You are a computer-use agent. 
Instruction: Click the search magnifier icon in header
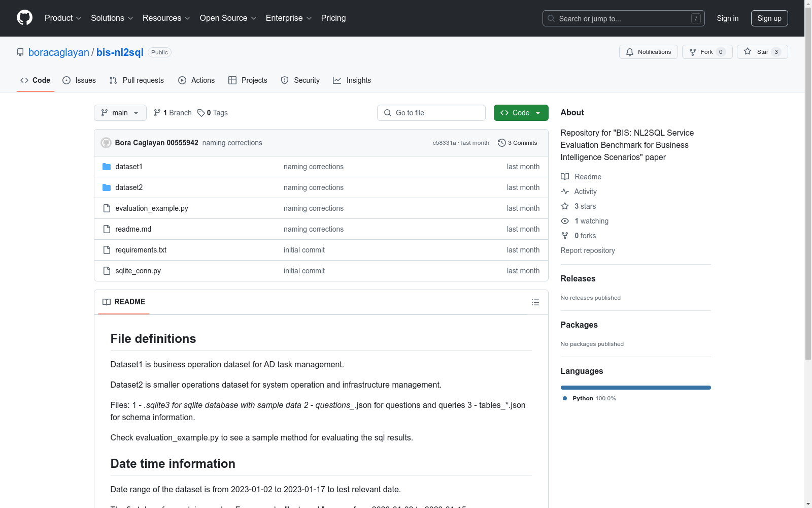click(551, 18)
